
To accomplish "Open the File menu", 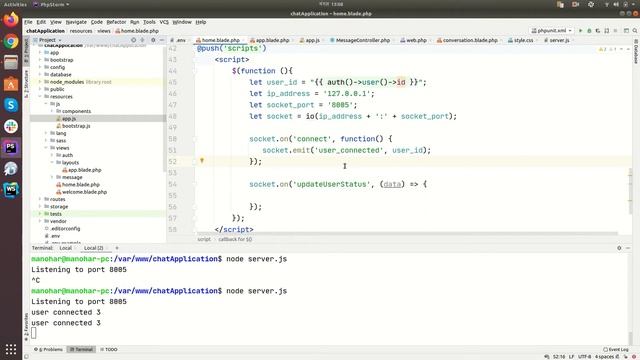I will 28,22.
